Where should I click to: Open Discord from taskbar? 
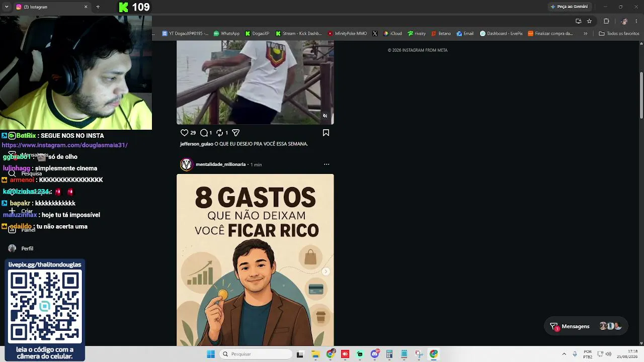(375, 354)
